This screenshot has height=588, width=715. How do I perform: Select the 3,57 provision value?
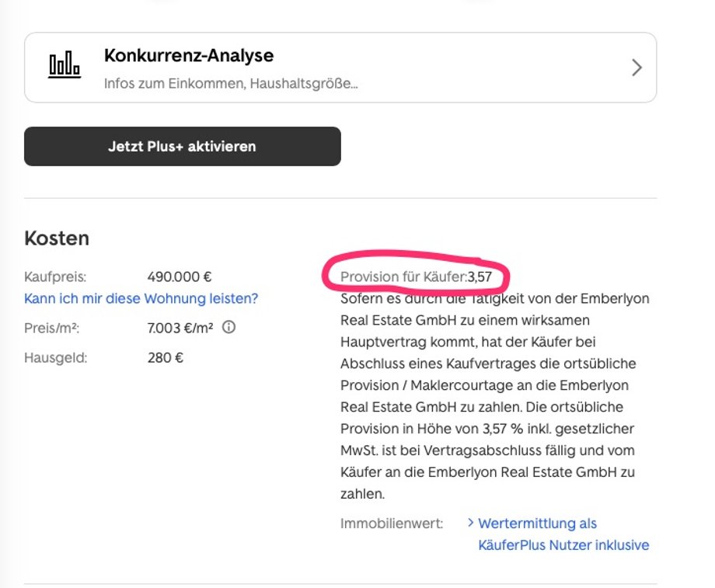coord(480,277)
